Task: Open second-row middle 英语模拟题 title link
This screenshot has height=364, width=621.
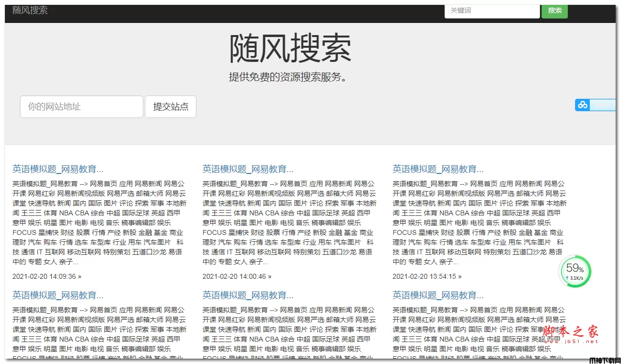Action: pyautogui.click(x=248, y=295)
